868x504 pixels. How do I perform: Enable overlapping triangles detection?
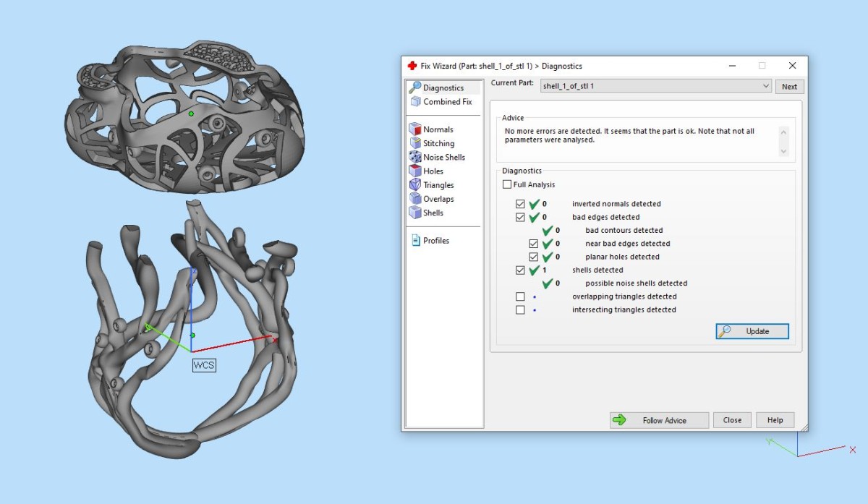(520, 296)
